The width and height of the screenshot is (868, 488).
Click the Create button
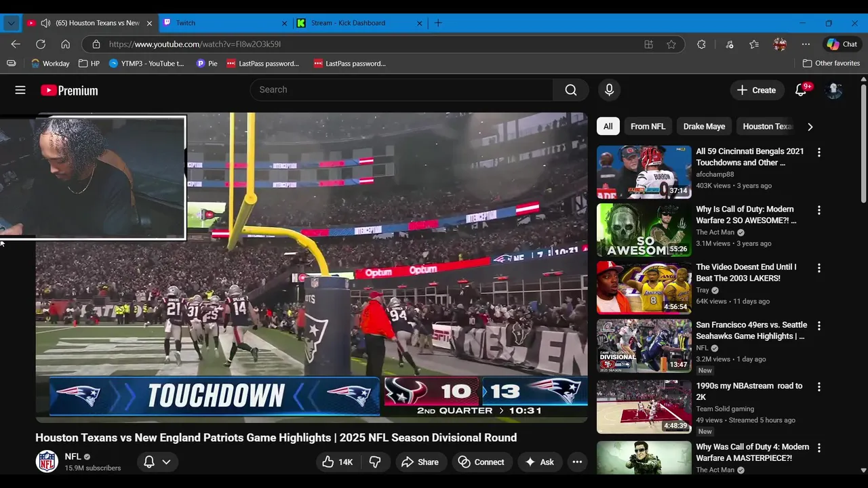(x=756, y=90)
